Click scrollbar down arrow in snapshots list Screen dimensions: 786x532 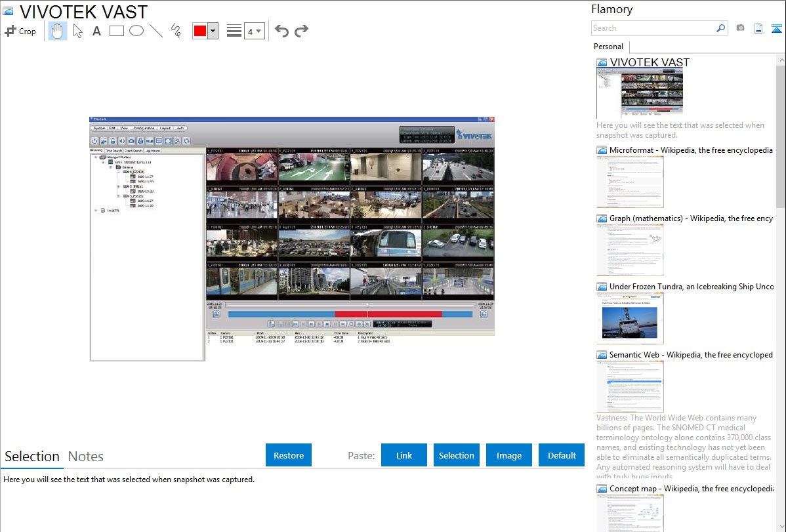[781, 527]
